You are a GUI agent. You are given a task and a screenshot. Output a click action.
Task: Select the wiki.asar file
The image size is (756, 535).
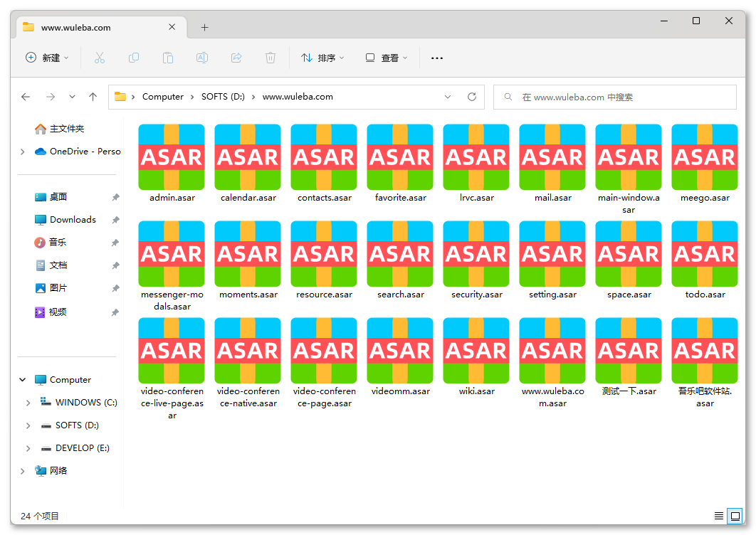coord(476,357)
